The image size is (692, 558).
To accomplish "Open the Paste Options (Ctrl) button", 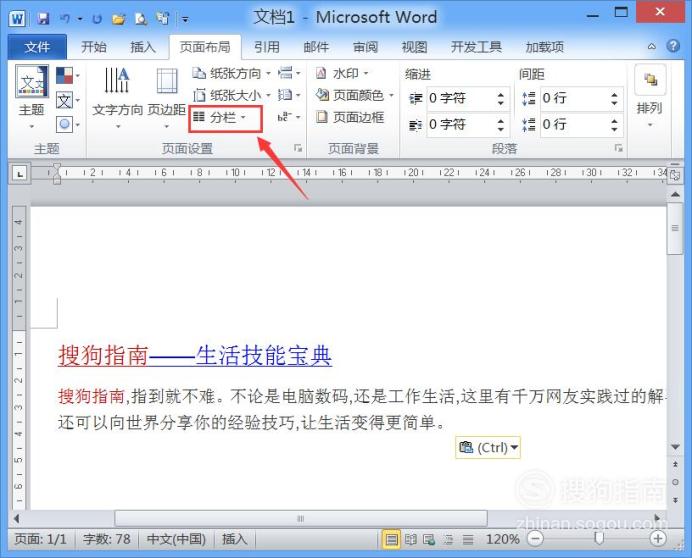I will 488,447.
